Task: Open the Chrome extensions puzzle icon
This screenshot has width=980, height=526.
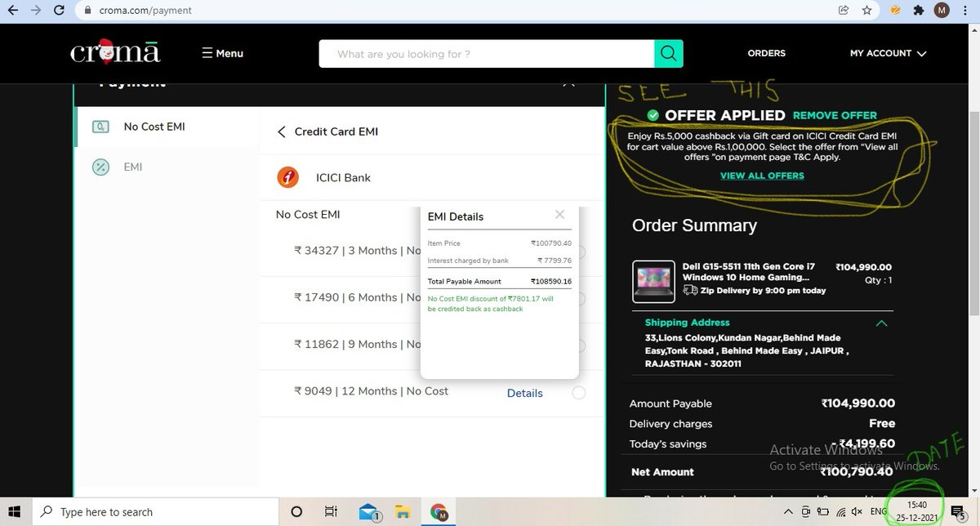Action: tap(918, 11)
